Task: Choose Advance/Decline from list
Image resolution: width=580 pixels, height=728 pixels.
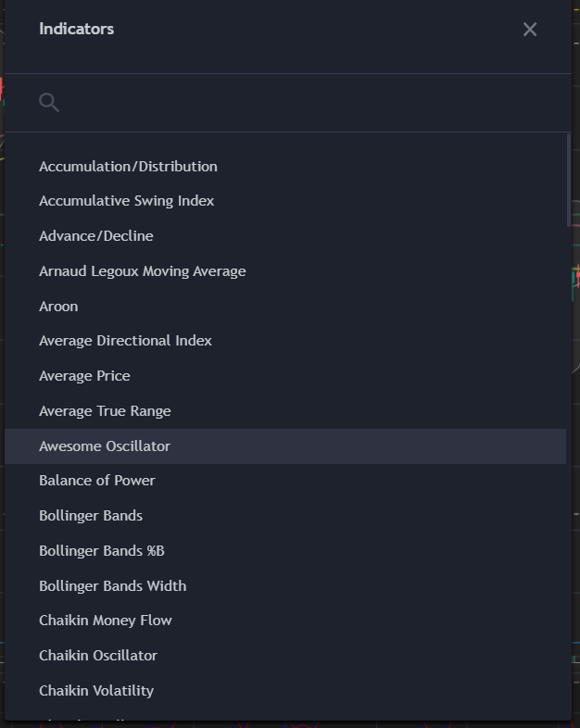Action: pyautogui.click(x=285, y=236)
